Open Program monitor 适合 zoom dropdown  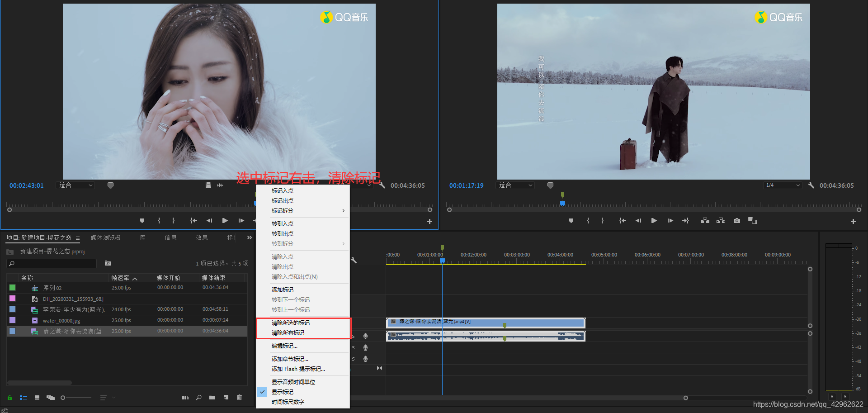515,185
